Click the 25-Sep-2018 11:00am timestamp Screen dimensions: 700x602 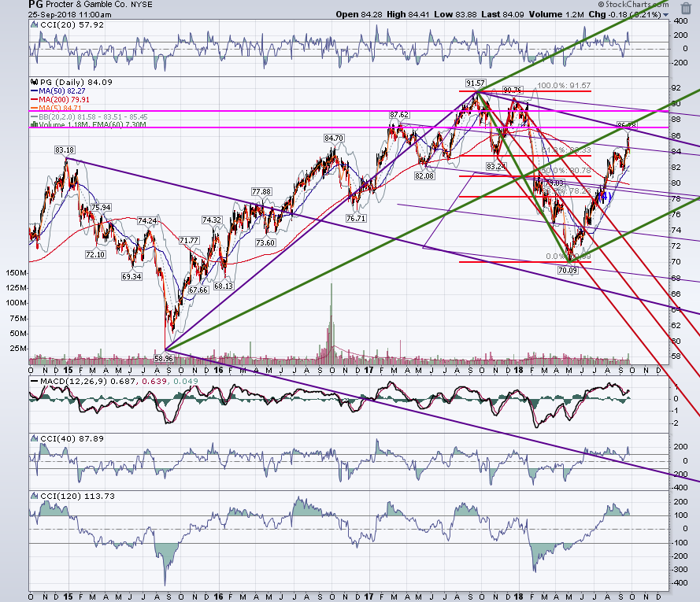[69, 14]
